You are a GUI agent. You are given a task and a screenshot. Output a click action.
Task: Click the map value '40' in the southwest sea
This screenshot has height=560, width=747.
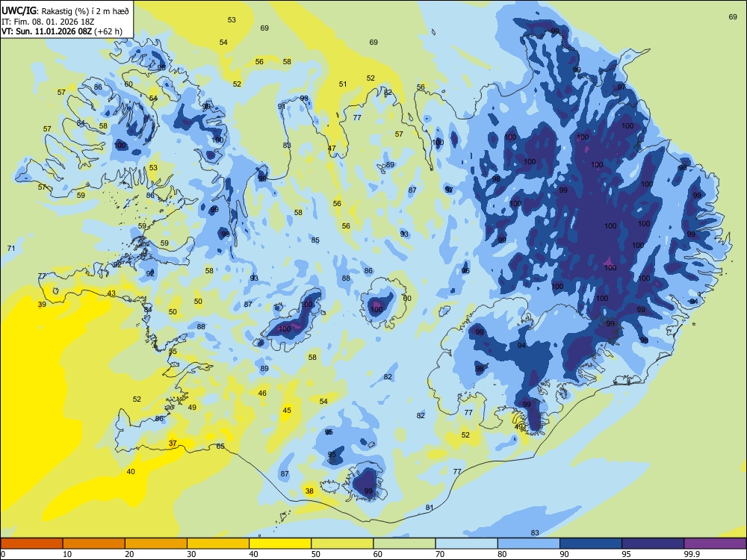pos(131,471)
